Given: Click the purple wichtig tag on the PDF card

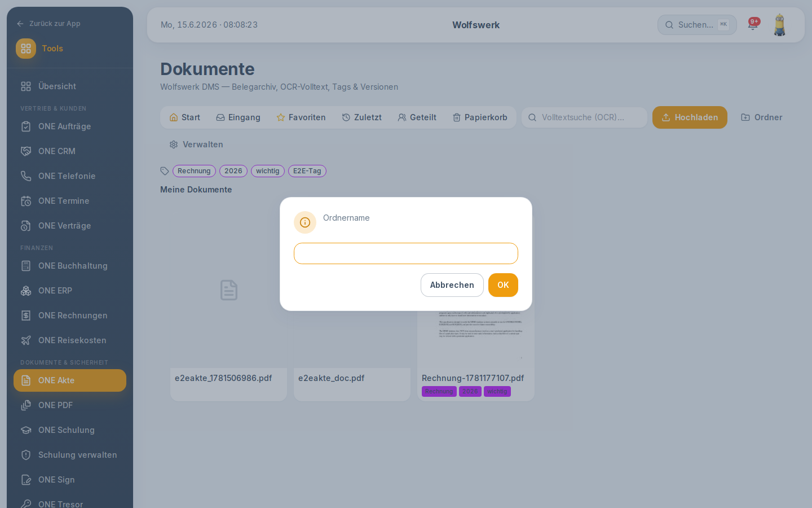Looking at the screenshot, I should pyautogui.click(x=497, y=392).
